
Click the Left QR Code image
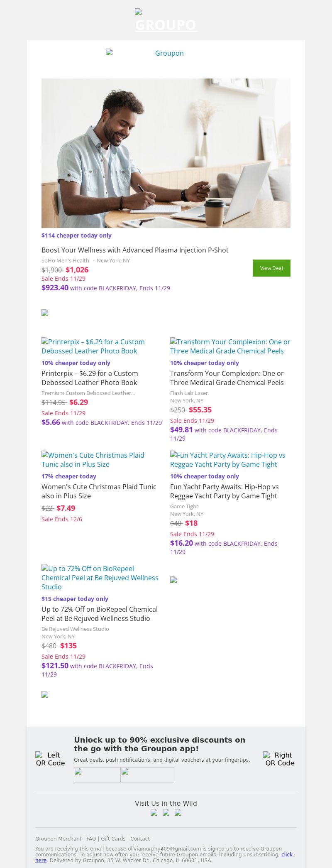click(x=50, y=759)
